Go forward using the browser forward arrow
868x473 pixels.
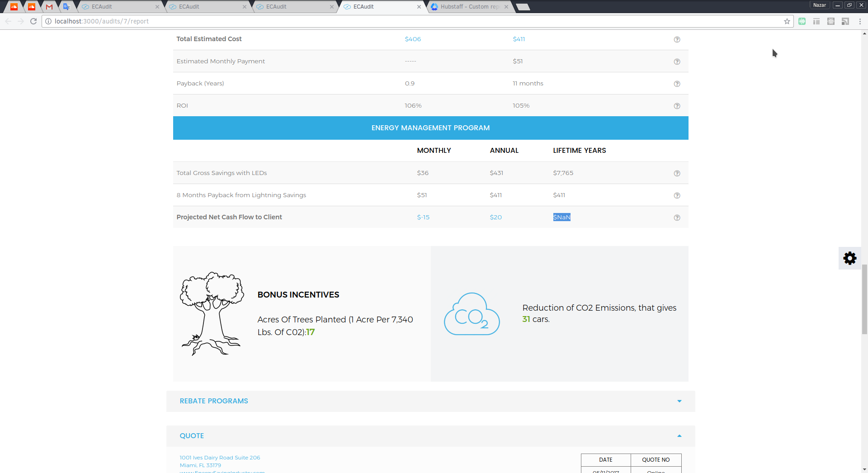point(21,21)
